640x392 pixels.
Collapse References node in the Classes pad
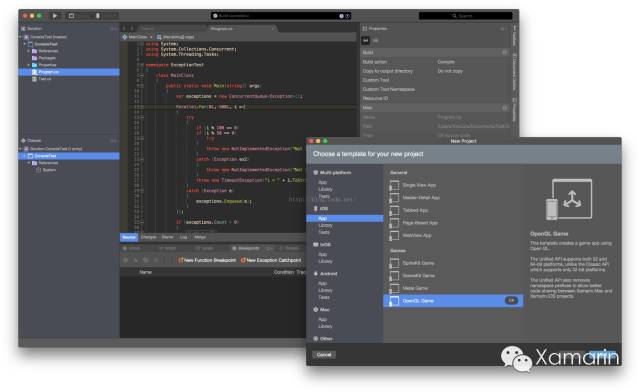point(29,163)
